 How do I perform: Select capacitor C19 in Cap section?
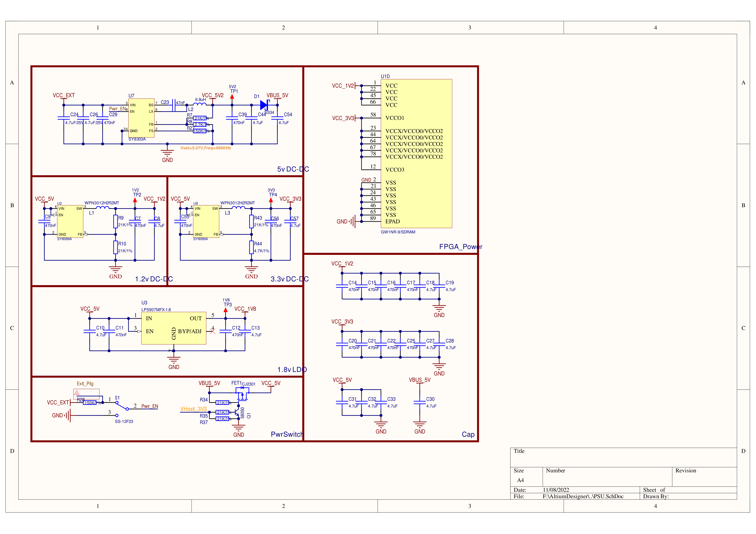439,286
